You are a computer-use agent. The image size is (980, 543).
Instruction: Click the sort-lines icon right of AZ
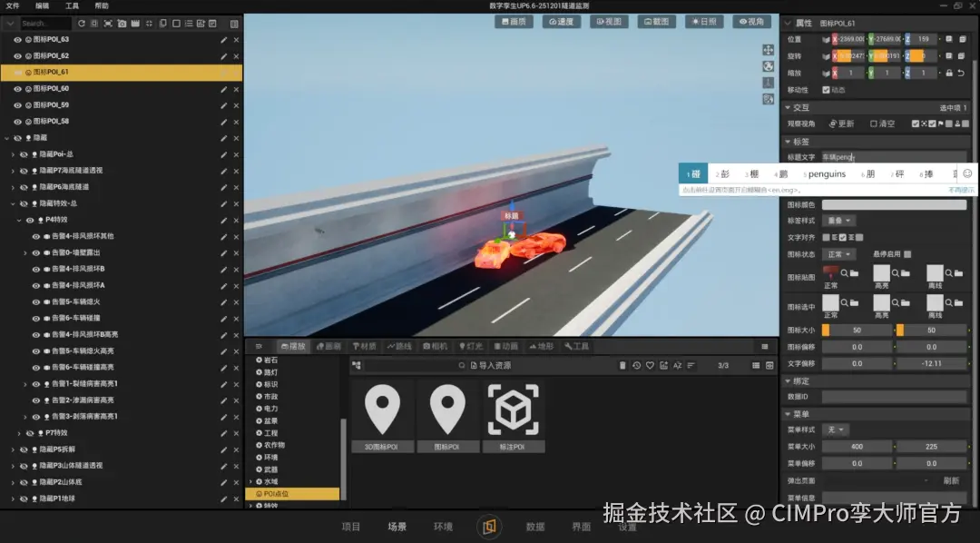click(691, 365)
